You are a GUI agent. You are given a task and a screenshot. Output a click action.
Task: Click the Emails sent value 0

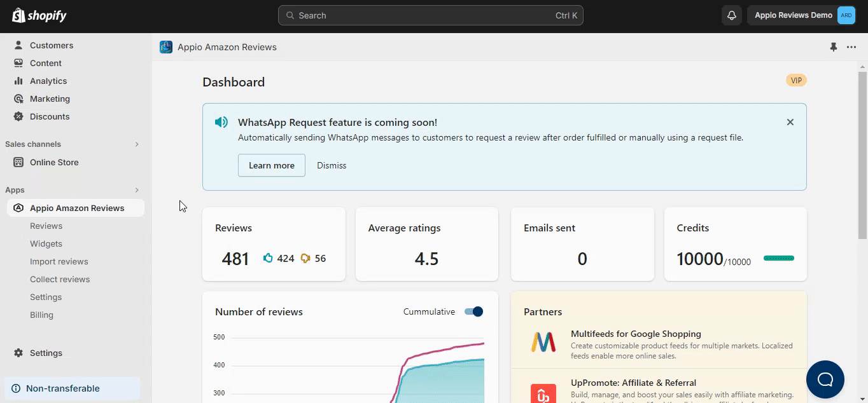pyautogui.click(x=582, y=259)
